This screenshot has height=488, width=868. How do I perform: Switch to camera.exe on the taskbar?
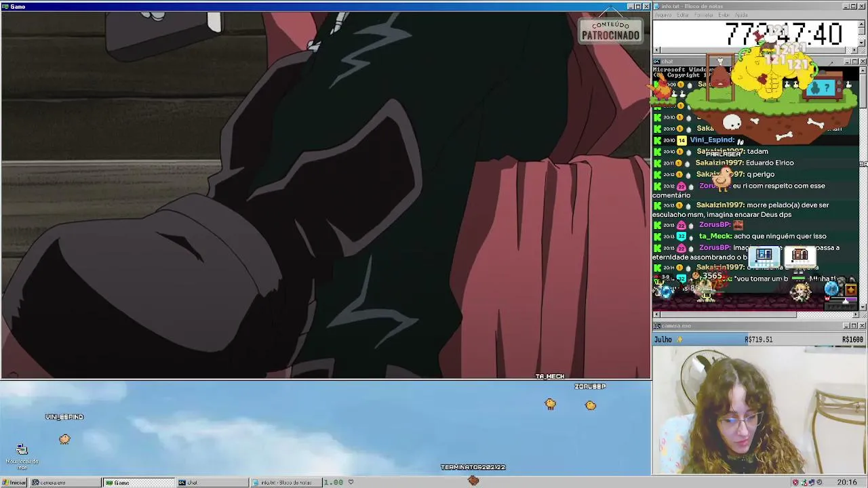[65, 483]
